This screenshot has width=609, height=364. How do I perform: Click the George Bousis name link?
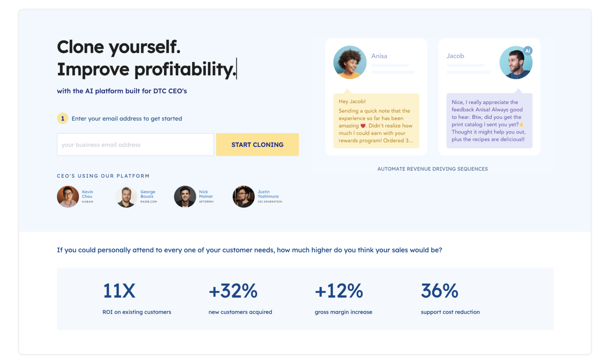tap(148, 194)
